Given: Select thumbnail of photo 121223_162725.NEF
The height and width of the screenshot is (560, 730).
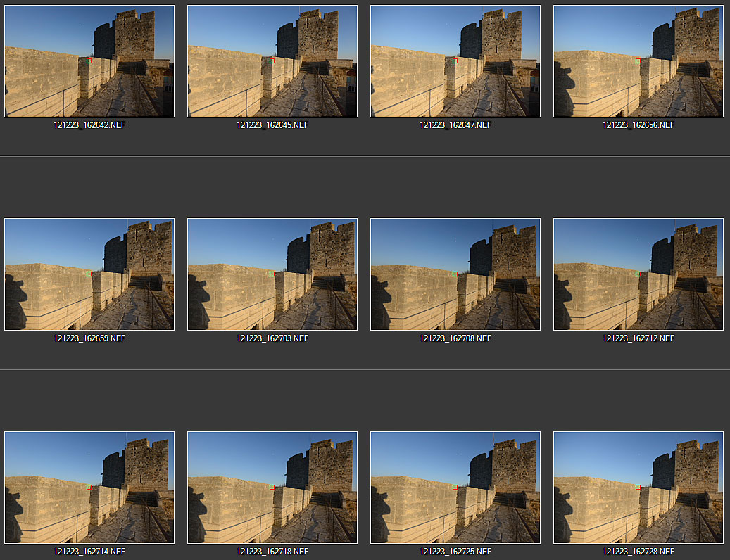Looking at the screenshot, I should pyautogui.click(x=455, y=488).
